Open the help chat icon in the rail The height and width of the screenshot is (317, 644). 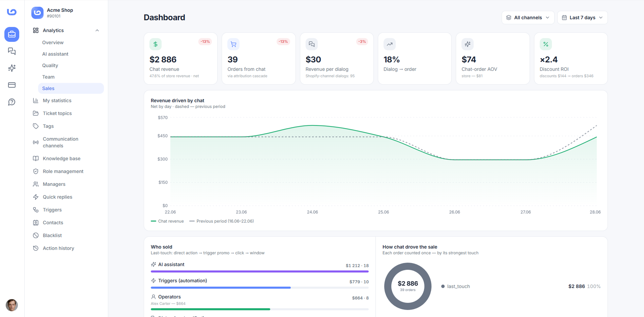pos(12,102)
